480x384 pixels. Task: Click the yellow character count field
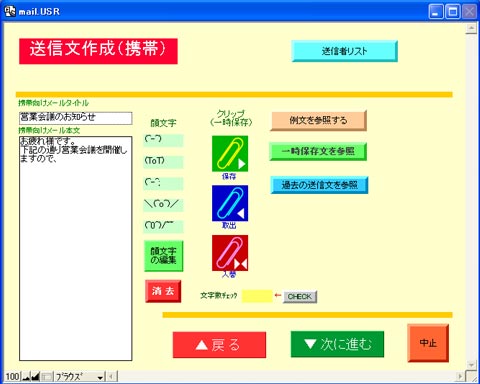[257, 296]
